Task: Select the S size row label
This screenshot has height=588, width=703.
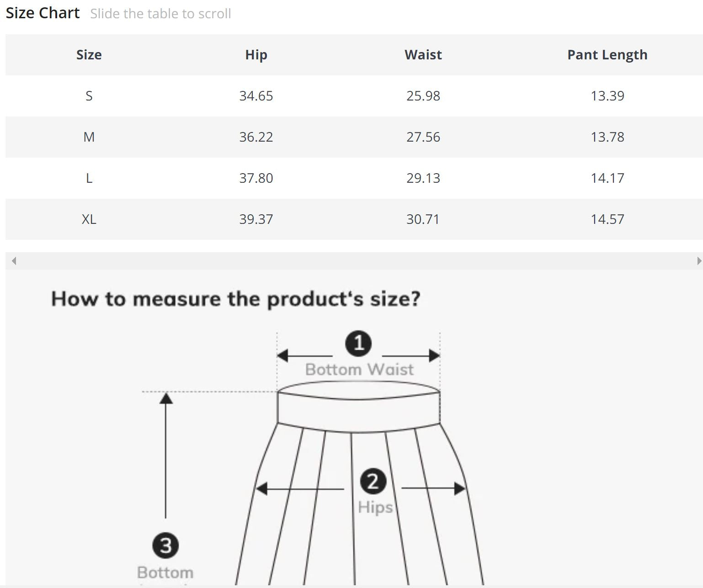Action: [89, 96]
